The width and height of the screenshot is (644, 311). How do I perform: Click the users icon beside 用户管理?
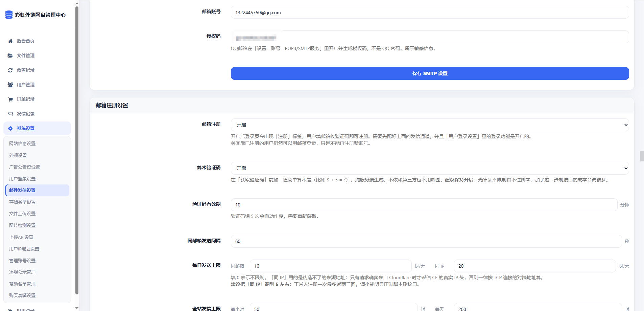[x=10, y=85]
